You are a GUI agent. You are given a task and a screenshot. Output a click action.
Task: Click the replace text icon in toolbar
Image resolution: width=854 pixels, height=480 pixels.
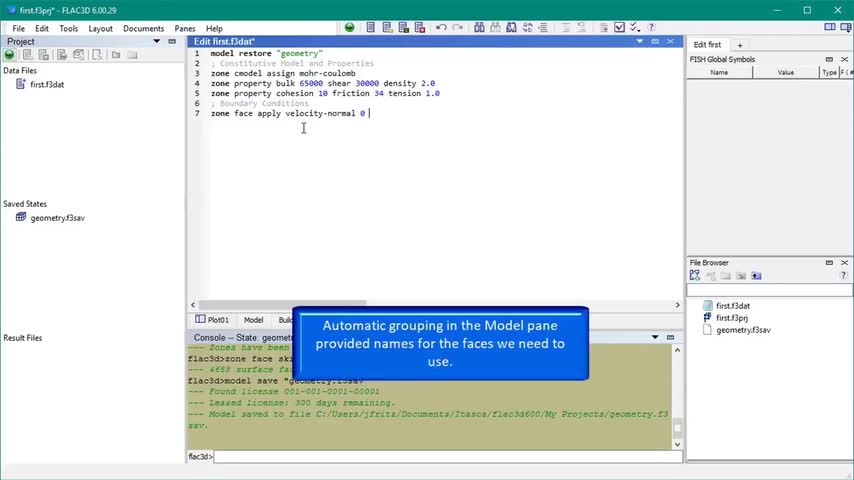tap(528, 27)
